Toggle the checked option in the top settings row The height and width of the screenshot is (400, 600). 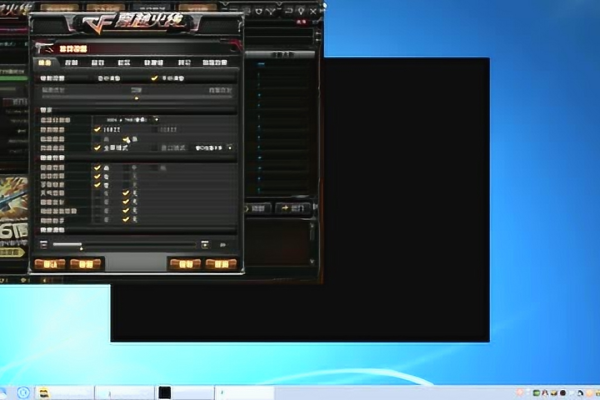[154, 77]
